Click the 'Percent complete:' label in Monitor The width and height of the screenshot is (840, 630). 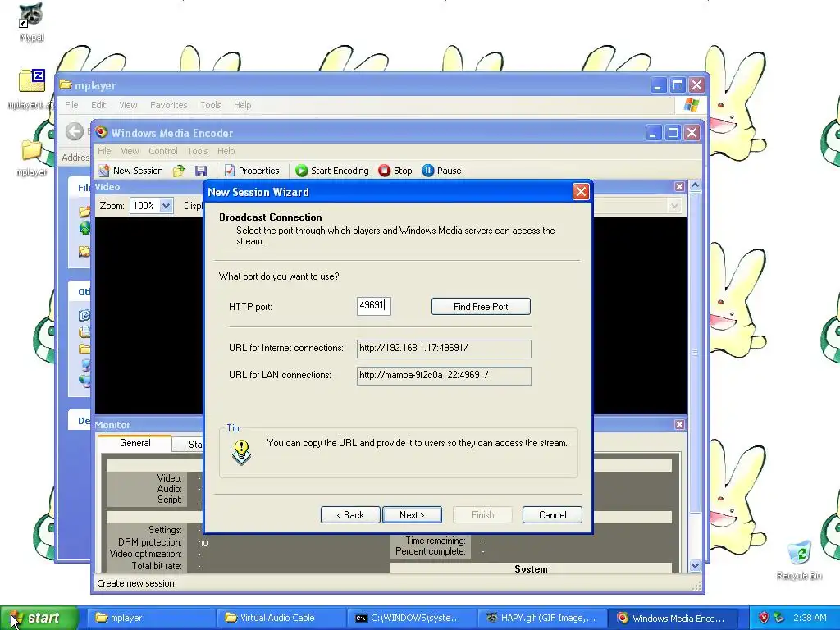pos(430,551)
